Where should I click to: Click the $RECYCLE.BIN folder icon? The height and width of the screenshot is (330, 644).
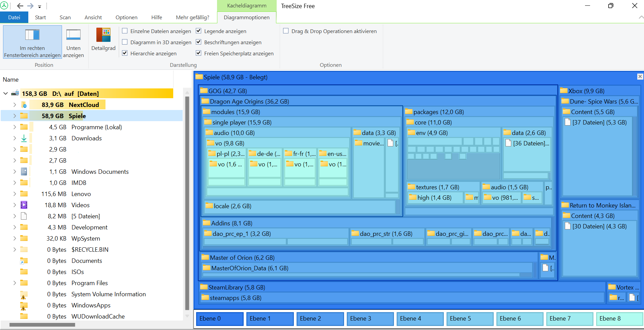24,249
